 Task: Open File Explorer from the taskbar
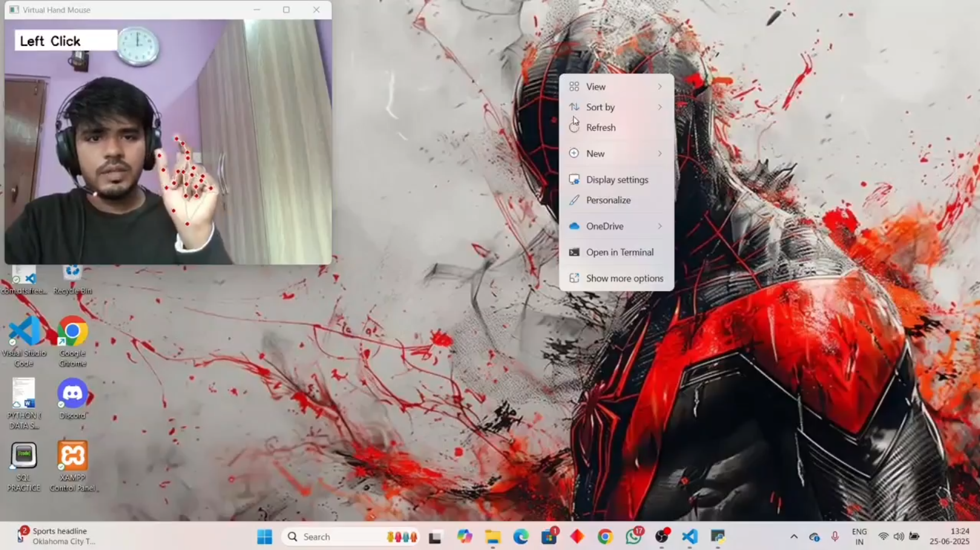click(493, 537)
